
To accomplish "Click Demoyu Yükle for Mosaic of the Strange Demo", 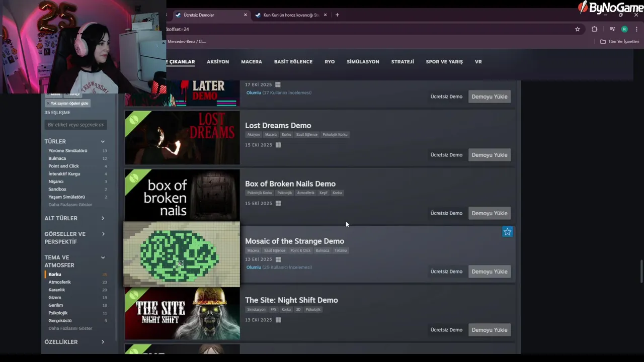I will [490, 271].
